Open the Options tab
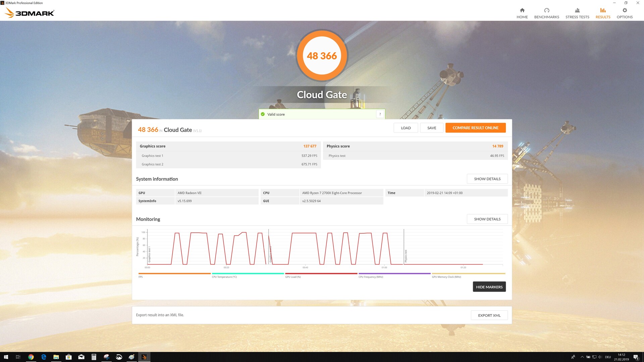Screen dimensions: 644x362 (x=625, y=13)
